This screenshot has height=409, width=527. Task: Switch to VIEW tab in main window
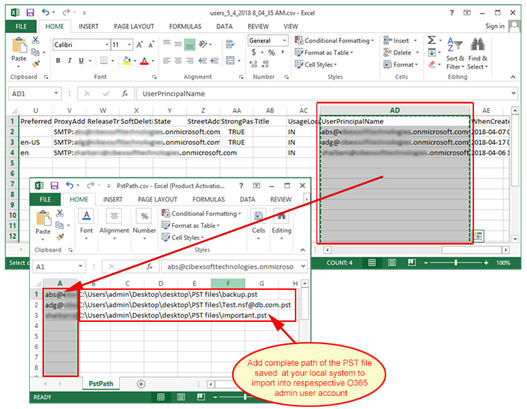click(x=291, y=26)
